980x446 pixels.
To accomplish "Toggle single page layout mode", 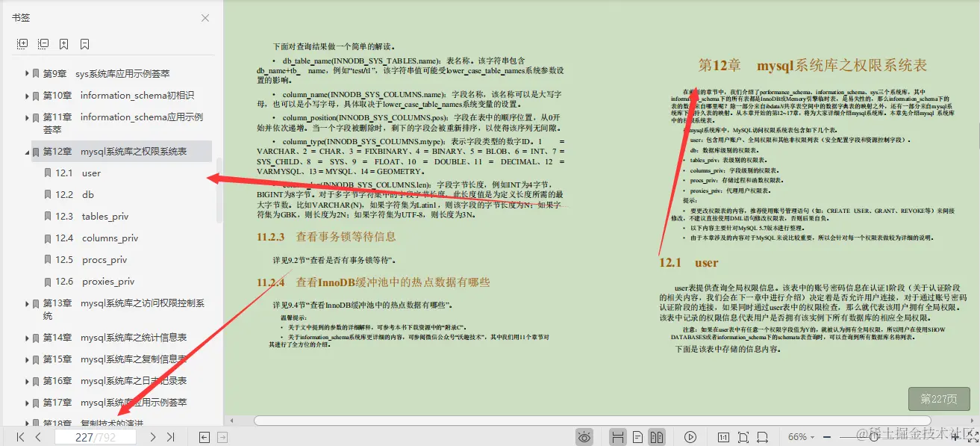I will point(639,436).
